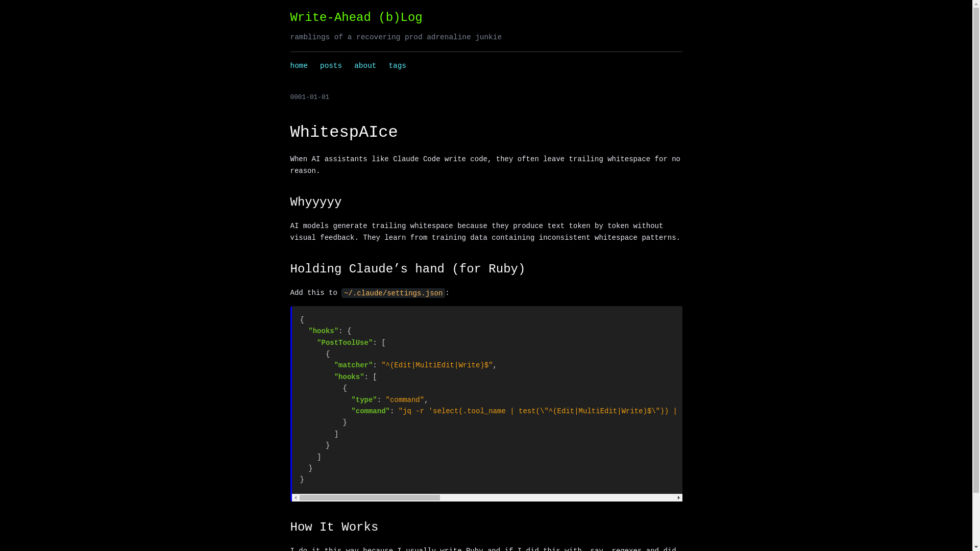Screen dimensions: 980x551
Task: Click the "type" key in the code block
Action: (x=364, y=400)
